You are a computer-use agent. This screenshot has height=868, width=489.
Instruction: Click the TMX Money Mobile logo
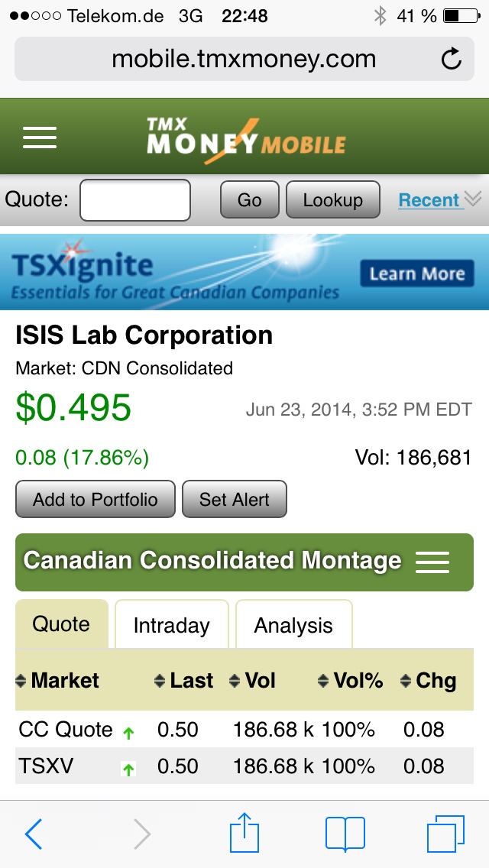[243, 136]
